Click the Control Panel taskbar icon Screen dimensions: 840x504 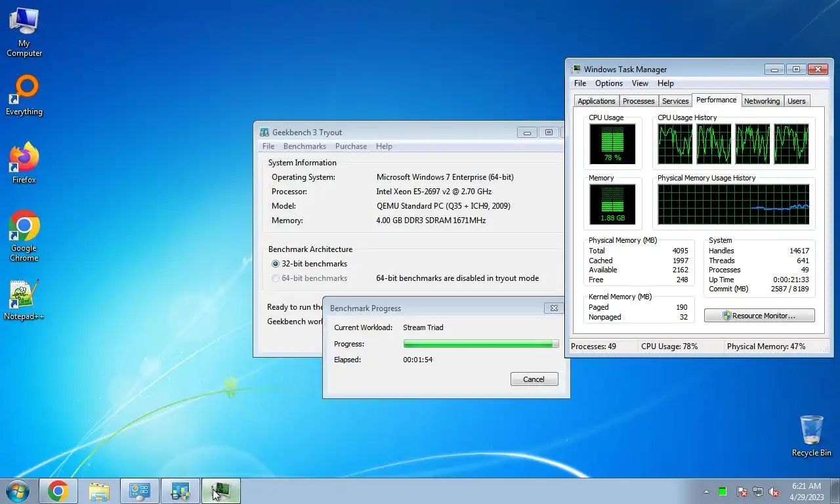(140, 491)
